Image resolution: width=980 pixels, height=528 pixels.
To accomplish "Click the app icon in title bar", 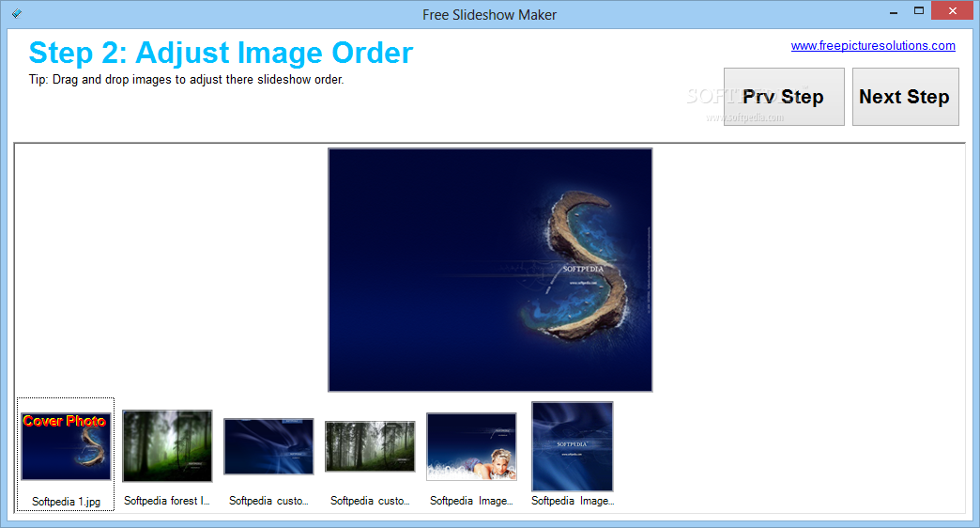I will (17, 13).
